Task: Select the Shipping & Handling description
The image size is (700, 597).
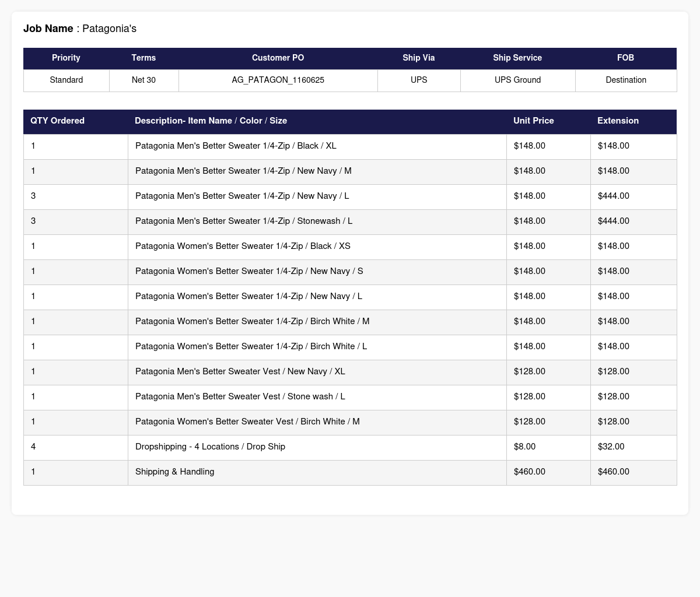Action: pyautogui.click(x=175, y=472)
